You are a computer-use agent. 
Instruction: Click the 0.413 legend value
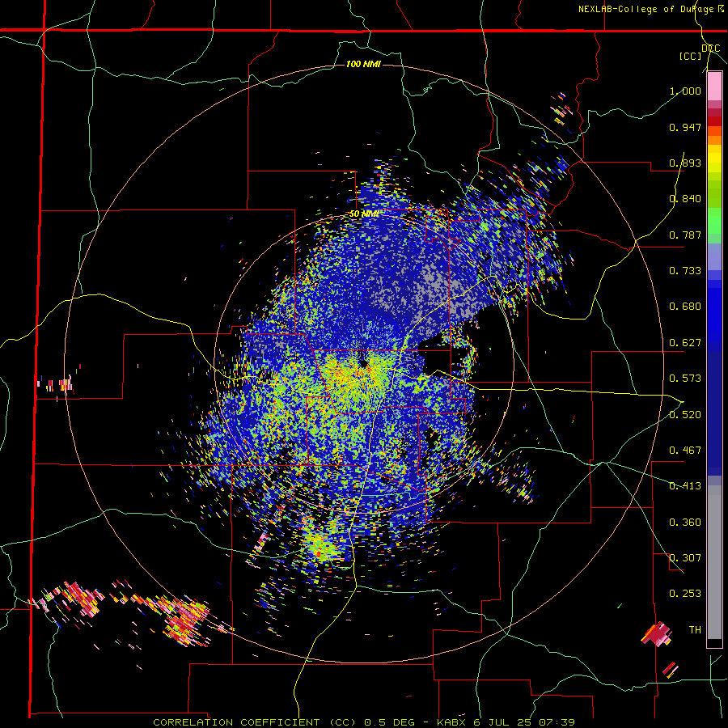coord(685,486)
